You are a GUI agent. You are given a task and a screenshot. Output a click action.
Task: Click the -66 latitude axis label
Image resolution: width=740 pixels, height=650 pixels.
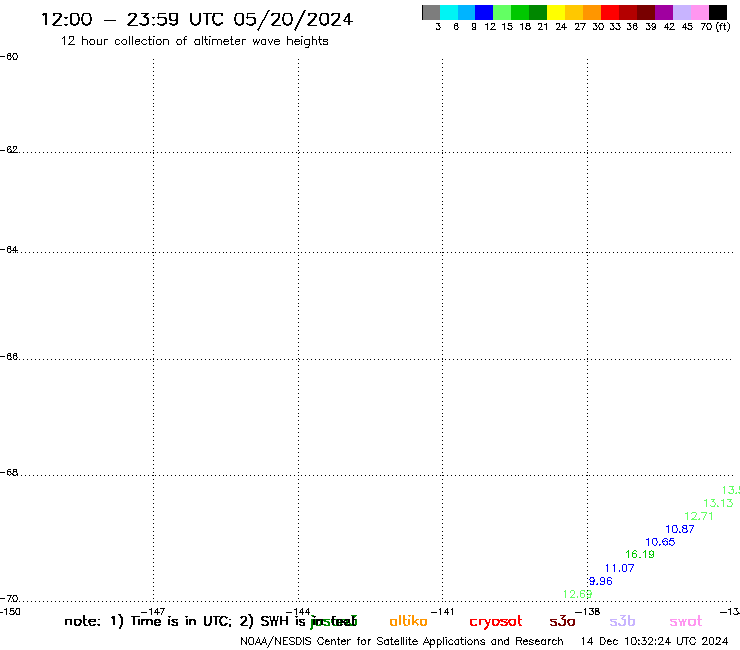point(9,356)
